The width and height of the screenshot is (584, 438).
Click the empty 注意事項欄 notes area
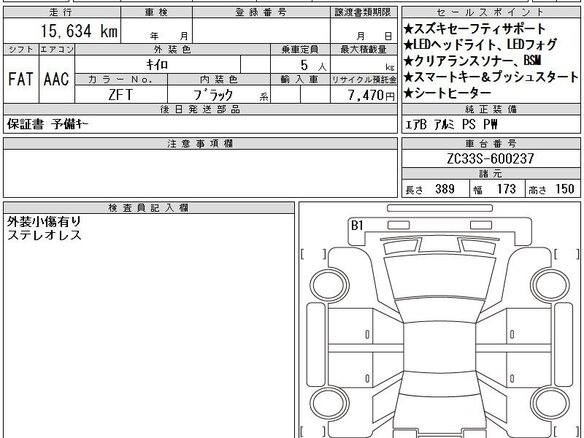pyautogui.click(x=200, y=173)
